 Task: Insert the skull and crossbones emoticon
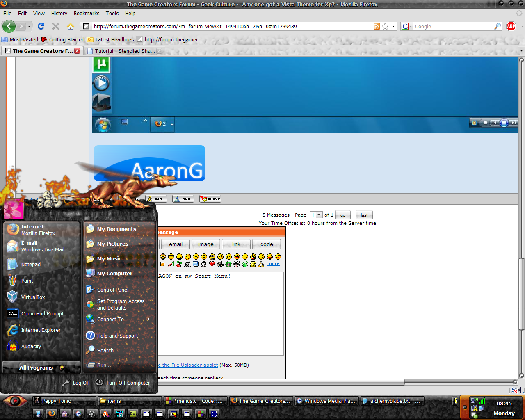click(x=187, y=264)
